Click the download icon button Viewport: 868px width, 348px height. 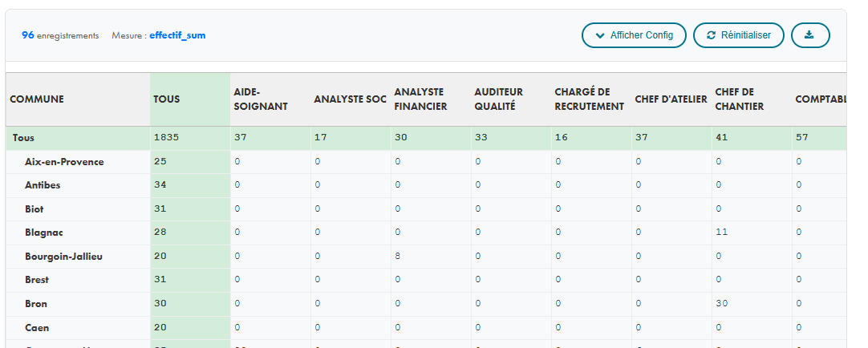click(809, 35)
